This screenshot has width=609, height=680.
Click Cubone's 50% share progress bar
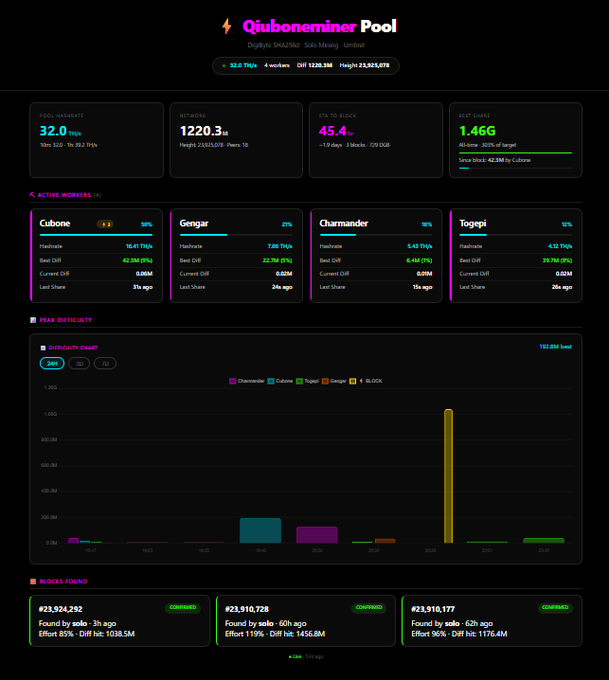pos(96,235)
